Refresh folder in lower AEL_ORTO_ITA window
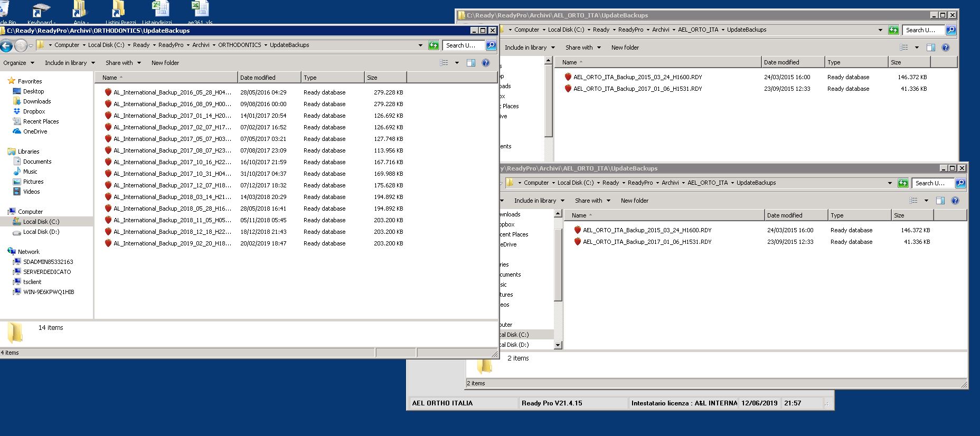 [903, 183]
